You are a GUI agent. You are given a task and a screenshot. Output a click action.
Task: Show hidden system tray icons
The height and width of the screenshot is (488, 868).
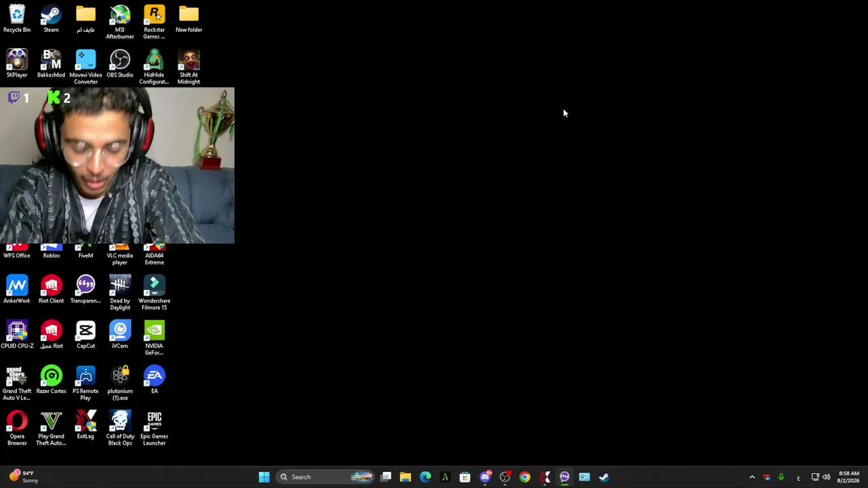[x=752, y=477]
